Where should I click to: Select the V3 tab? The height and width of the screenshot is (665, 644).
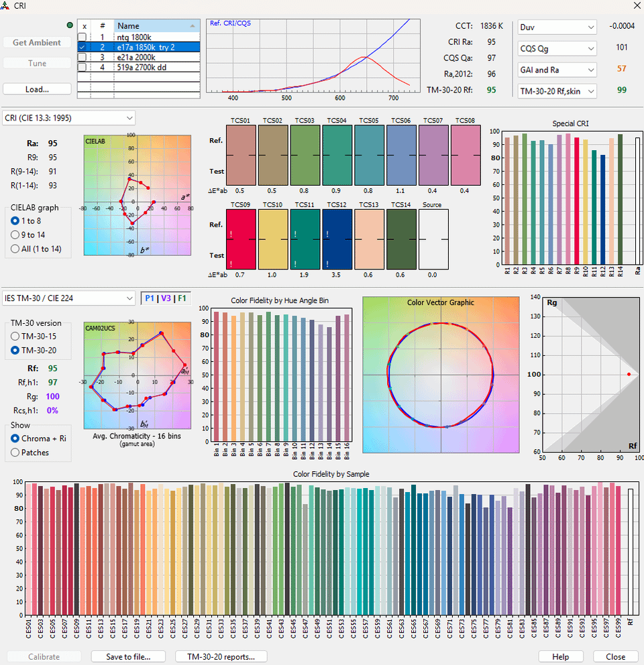click(166, 298)
